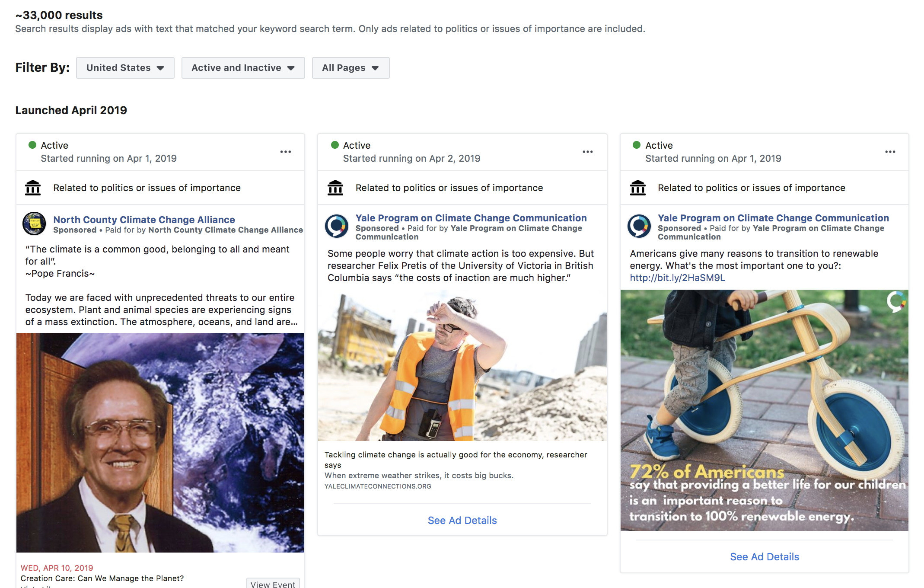Open the construction worker photo

coord(462,365)
